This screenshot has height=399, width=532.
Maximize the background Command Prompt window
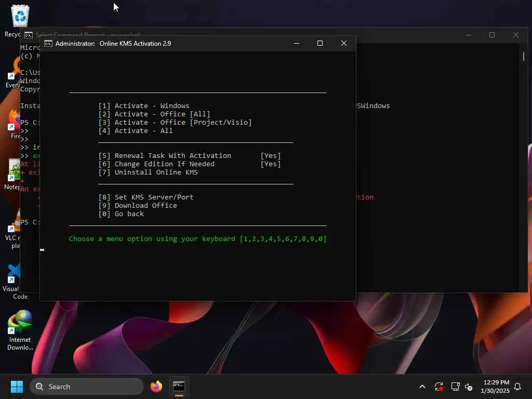point(491,35)
